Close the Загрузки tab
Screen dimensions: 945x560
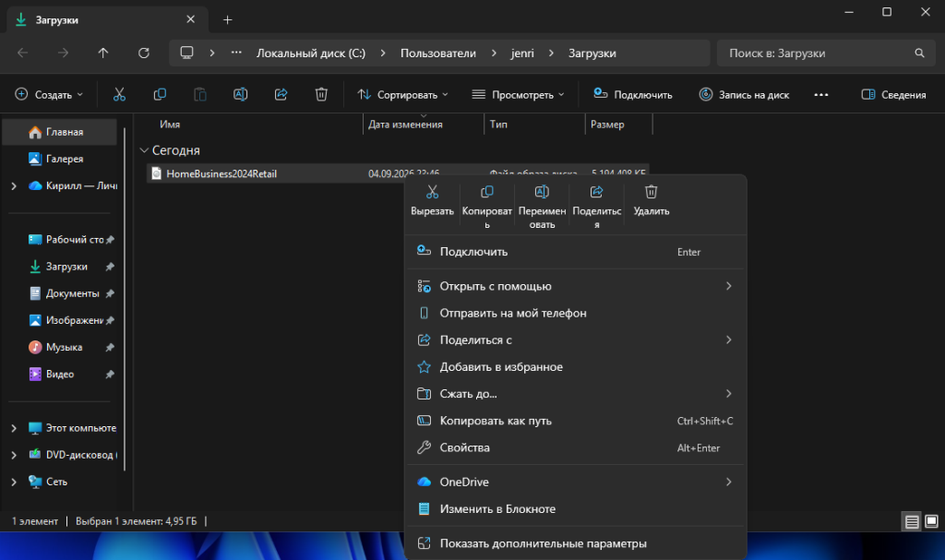point(190,19)
